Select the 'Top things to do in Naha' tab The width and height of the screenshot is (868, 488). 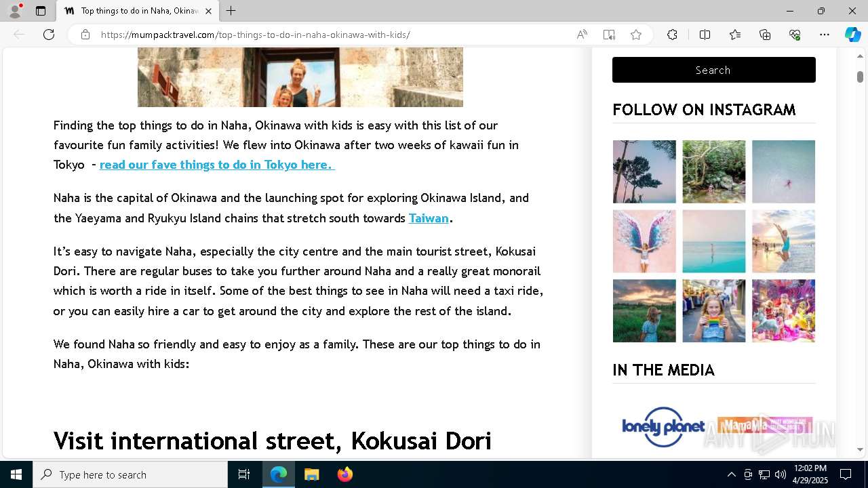coord(138,11)
